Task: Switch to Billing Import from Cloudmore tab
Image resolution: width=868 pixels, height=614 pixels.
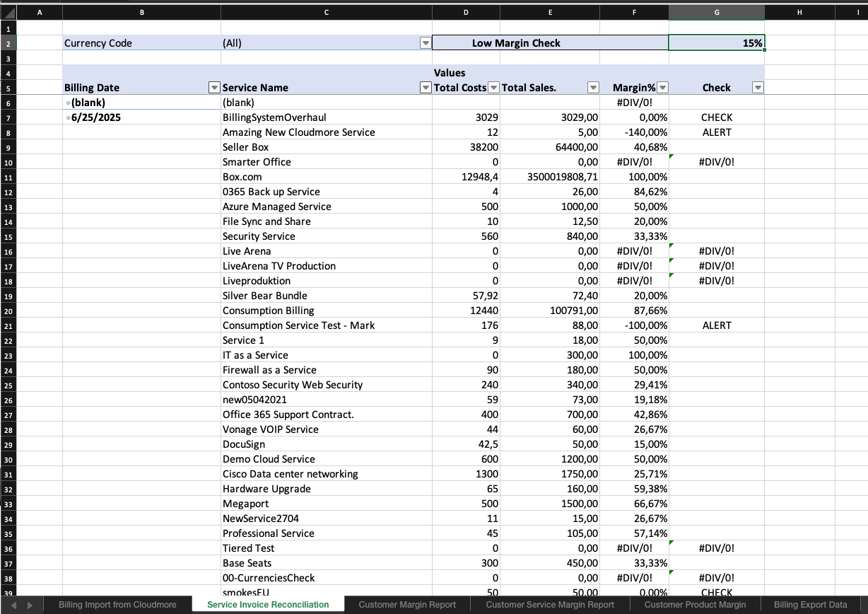Action: tap(117, 605)
